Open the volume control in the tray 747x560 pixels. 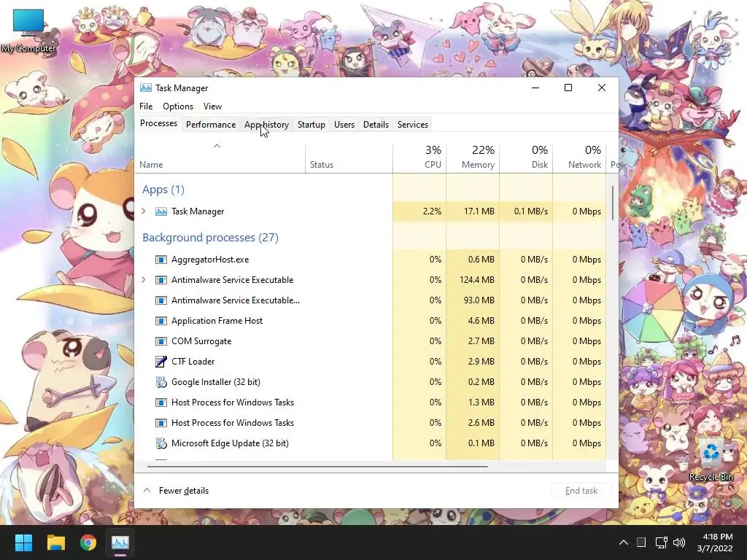(679, 542)
